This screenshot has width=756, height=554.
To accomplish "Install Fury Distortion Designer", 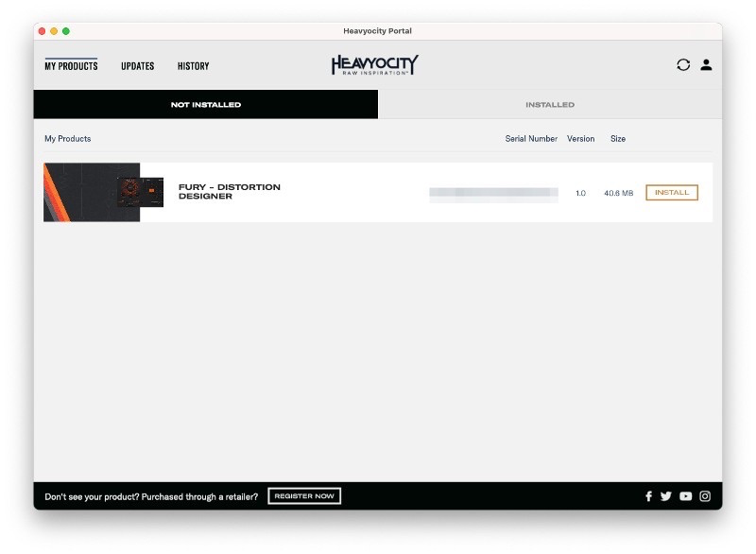I will tap(672, 192).
